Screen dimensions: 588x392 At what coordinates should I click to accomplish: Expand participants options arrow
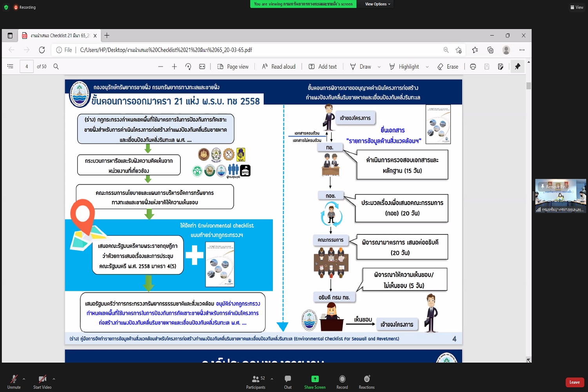click(272, 379)
